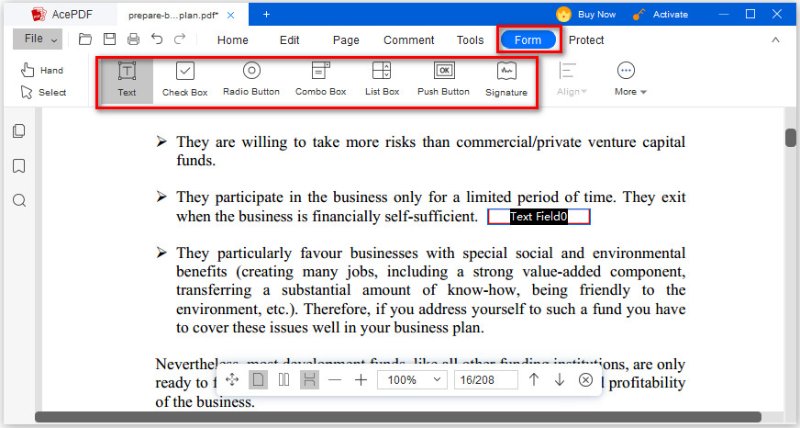800x428 pixels.
Task: Click the vertical scrollbar thumb
Action: coord(791,138)
